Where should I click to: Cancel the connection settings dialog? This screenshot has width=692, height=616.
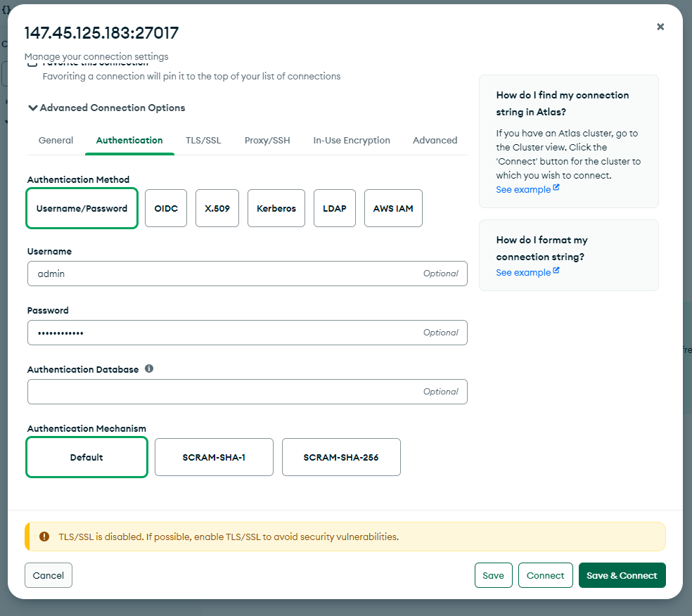coord(48,575)
